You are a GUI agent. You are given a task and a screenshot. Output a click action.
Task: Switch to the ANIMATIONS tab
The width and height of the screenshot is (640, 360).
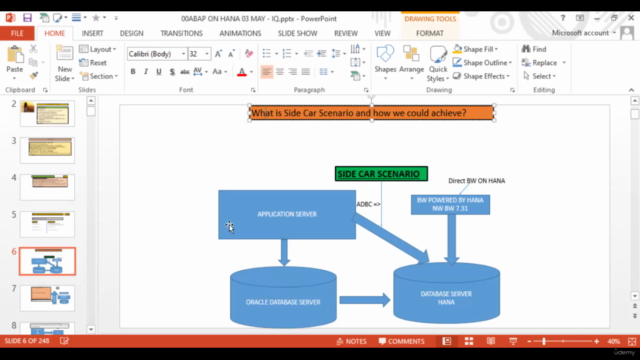pos(240,33)
